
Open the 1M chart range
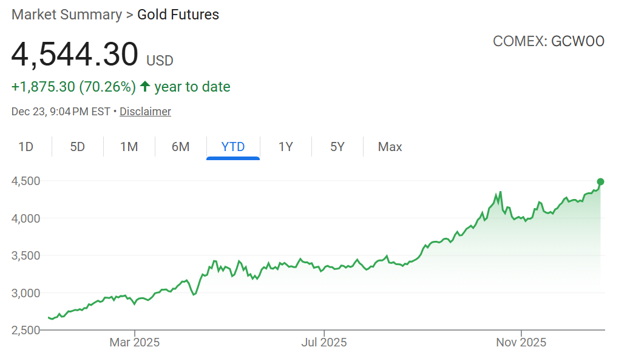point(129,147)
